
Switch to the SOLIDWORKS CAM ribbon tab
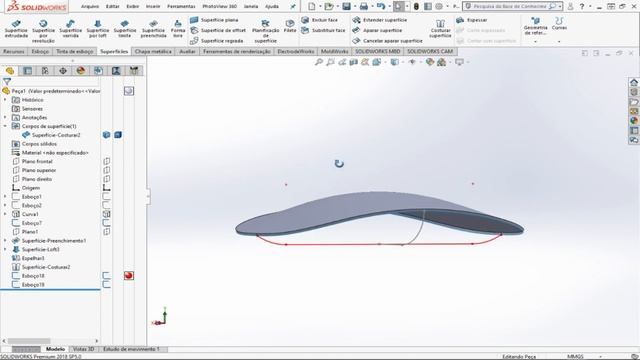point(430,51)
